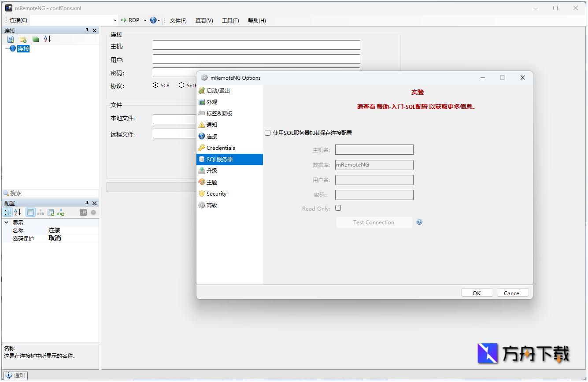Select SQL服务器 options page
Image resolution: width=588 pixels, height=382 pixels.
click(229, 159)
